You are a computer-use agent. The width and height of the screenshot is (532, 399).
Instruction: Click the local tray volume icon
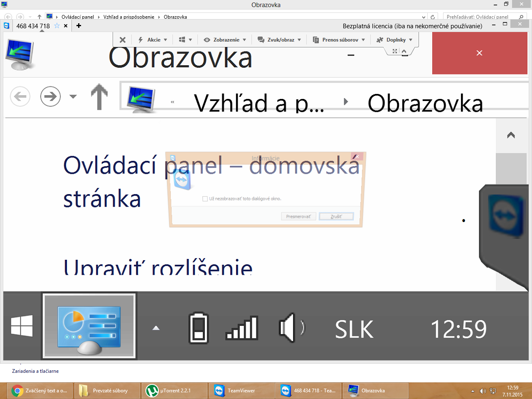pyautogui.click(x=483, y=391)
